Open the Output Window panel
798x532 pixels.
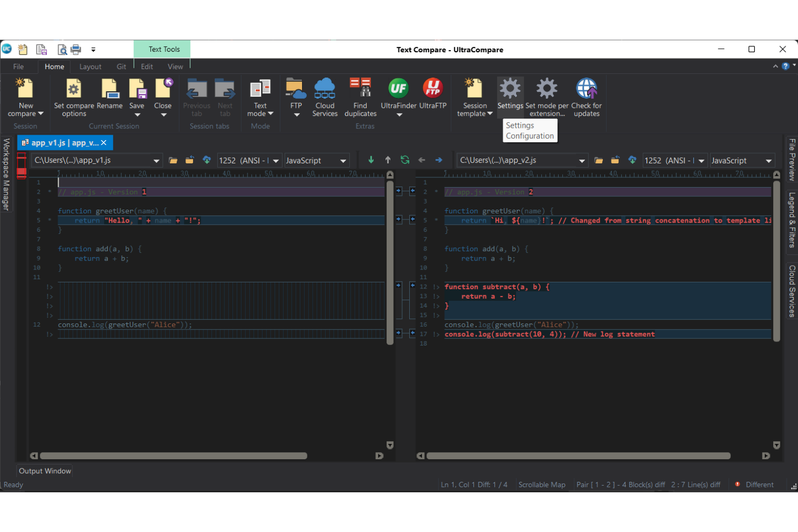[45, 471]
